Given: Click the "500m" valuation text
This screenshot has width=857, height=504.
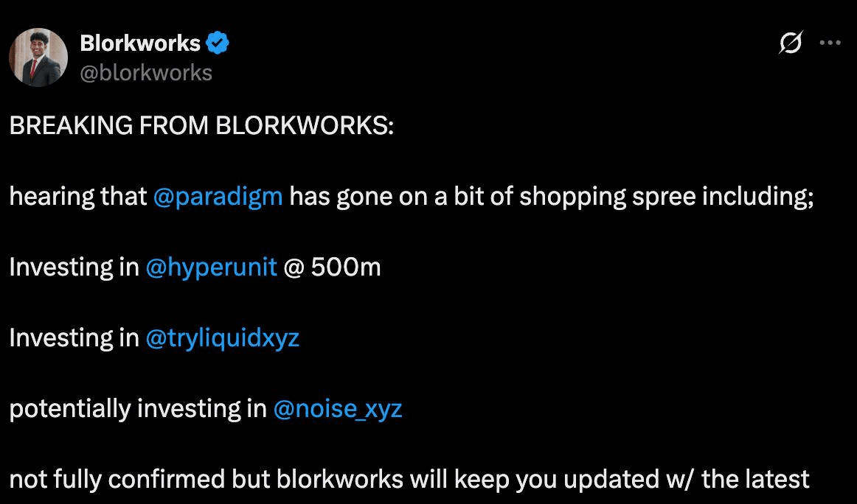Looking at the screenshot, I should point(346,267).
